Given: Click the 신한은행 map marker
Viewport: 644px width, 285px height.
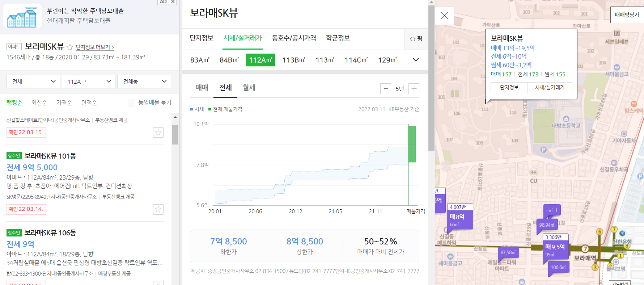Looking at the screenshot, I should [622, 233].
